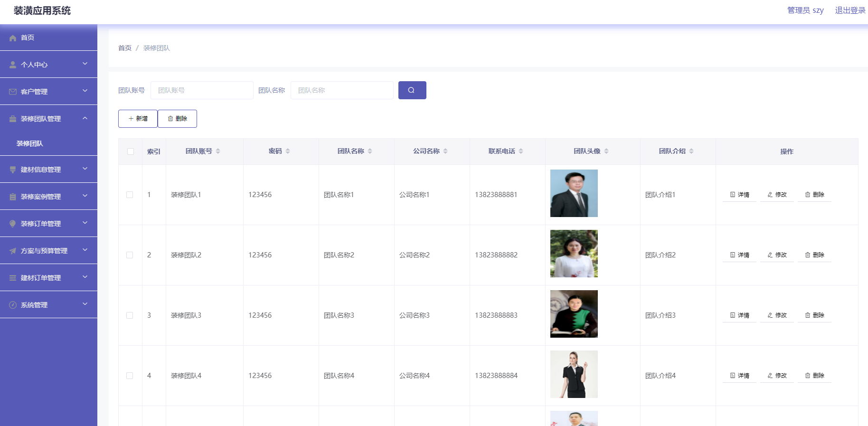The height and width of the screenshot is (426, 868).
Task: Toggle the select-all checkbox in table header
Action: (x=131, y=151)
